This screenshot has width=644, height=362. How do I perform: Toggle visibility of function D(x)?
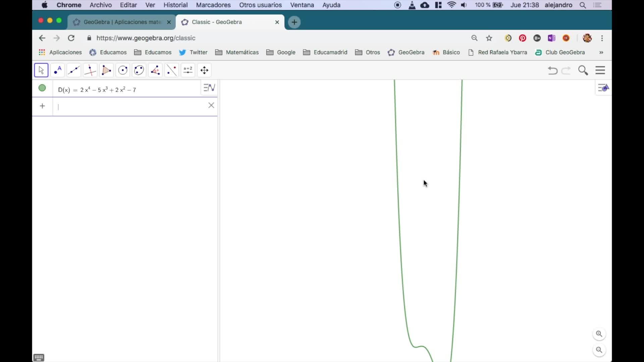coord(42,88)
